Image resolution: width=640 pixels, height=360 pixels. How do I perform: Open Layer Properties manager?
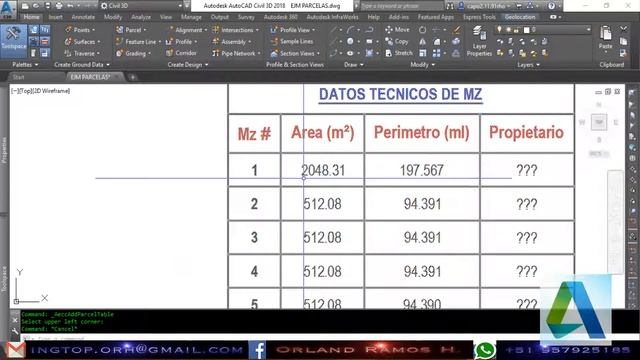coord(479,42)
